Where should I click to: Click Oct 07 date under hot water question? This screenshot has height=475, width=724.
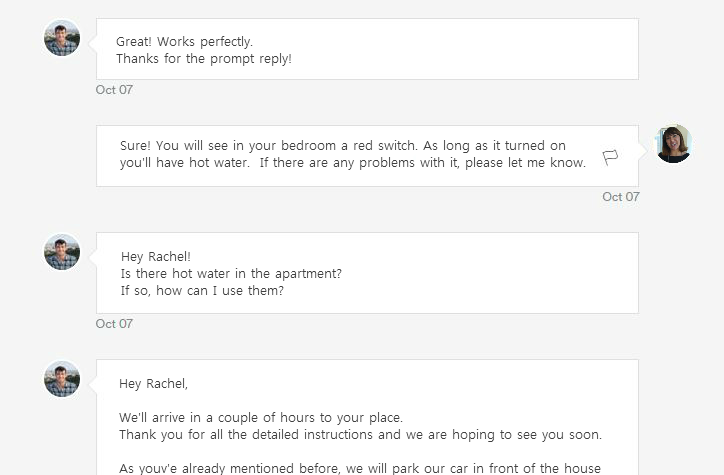114,324
